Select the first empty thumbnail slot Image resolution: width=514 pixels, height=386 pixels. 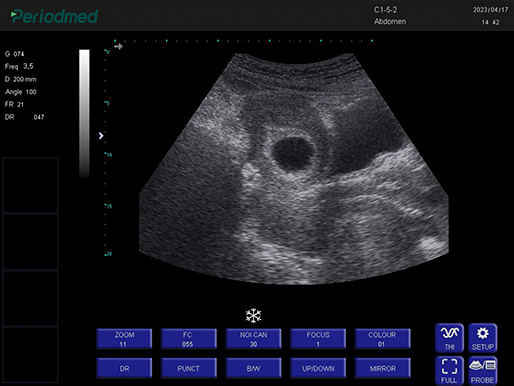click(x=30, y=185)
